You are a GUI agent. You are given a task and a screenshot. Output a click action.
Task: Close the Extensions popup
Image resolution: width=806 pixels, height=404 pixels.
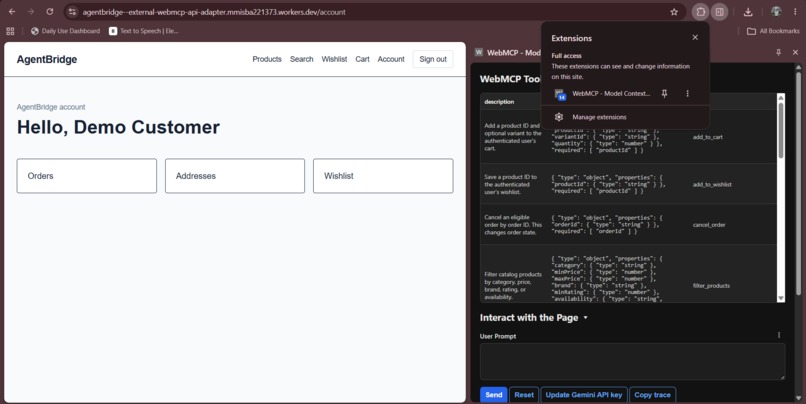tap(695, 38)
